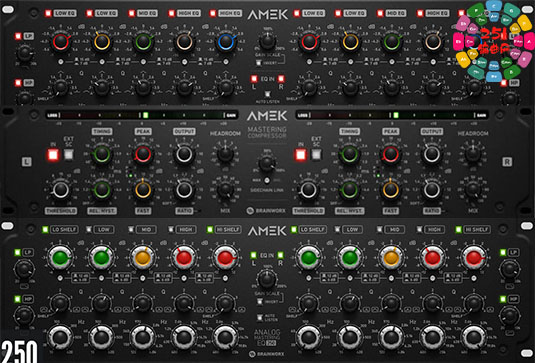Click left TIMING label on compressor
The width and height of the screenshot is (535, 363).
tap(102, 131)
